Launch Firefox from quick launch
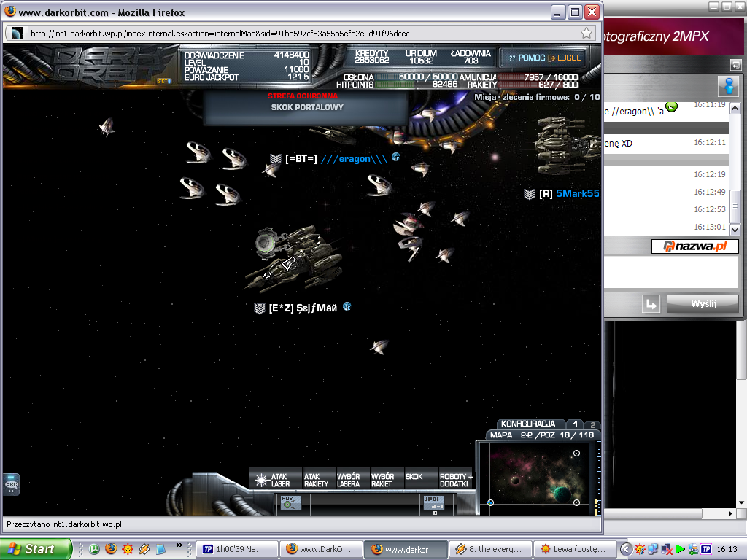The width and height of the screenshot is (747, 560). pos(111,549)
